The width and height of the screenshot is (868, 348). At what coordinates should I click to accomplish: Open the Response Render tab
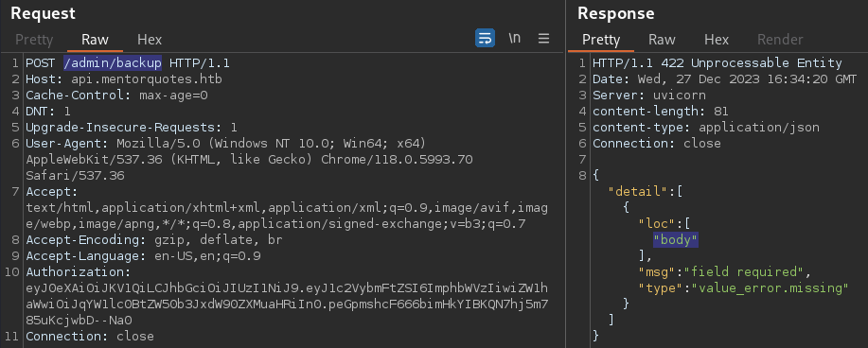pos(780,40)
